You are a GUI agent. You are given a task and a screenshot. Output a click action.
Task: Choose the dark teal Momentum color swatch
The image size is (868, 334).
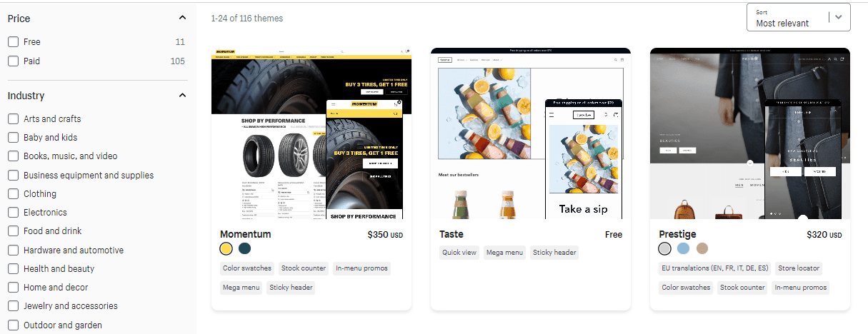[245, 248]
